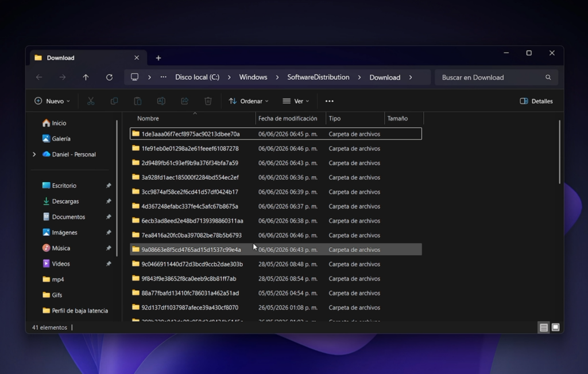The width and height of the screenshot is (588, 374).
Task: Open Documentos in the sidebar
Action: point(64,217)
